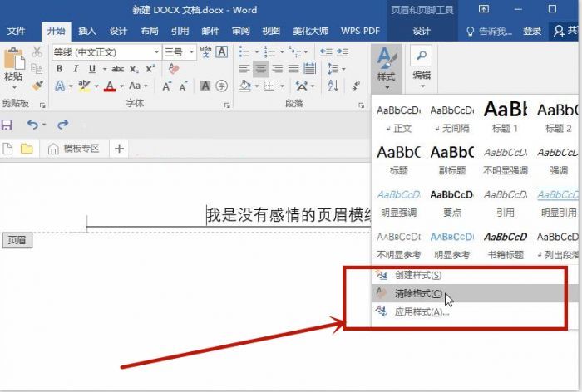The width and height of the screenshot is (582, 392).
Task: Click the sort A-Z icon
Action: click(333, 86)
